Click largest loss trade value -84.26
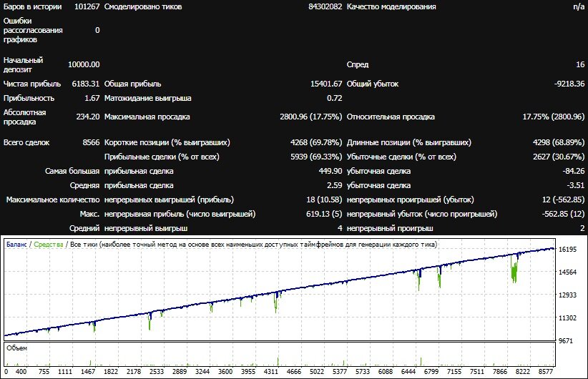 point(574,171)
